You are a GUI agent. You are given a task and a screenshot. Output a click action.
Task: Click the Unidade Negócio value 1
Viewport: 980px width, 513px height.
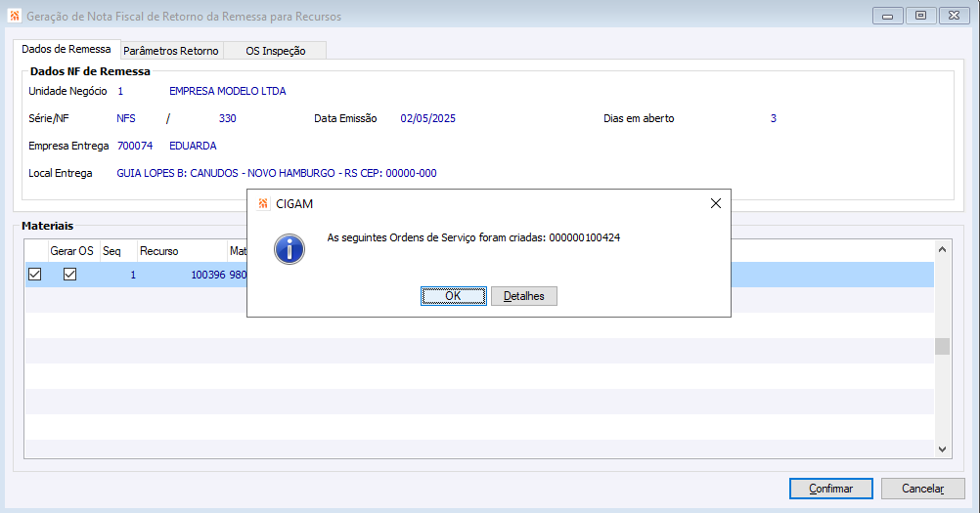[x=120, y=91]
